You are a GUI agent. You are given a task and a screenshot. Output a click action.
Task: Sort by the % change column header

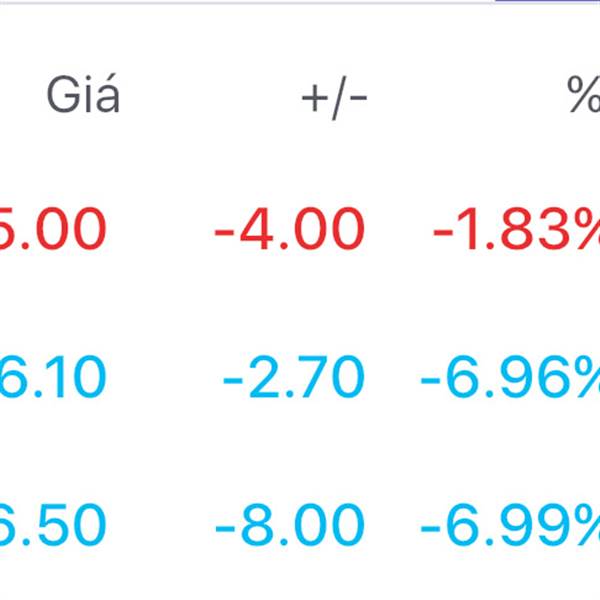click(583, 99)
